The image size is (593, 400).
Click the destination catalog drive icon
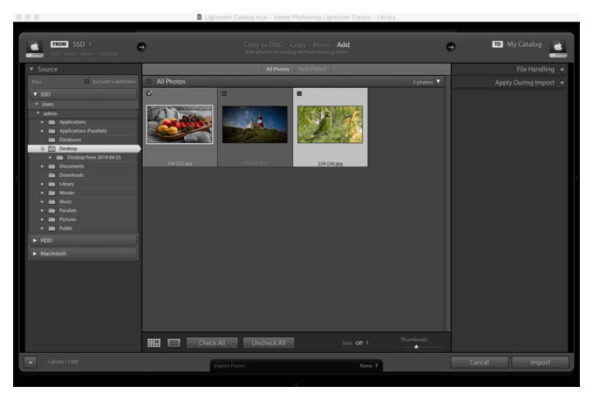(558, 49)
